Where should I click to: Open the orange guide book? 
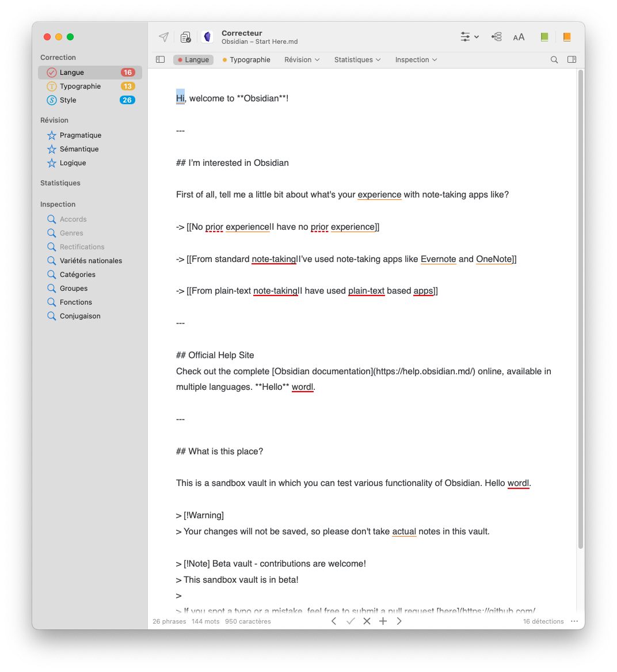(567, 37)
